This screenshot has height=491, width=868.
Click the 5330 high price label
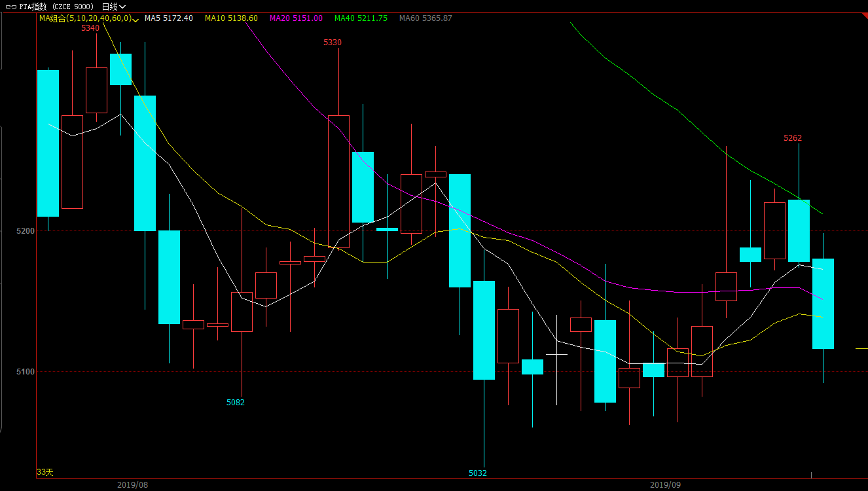click(333, 43)
